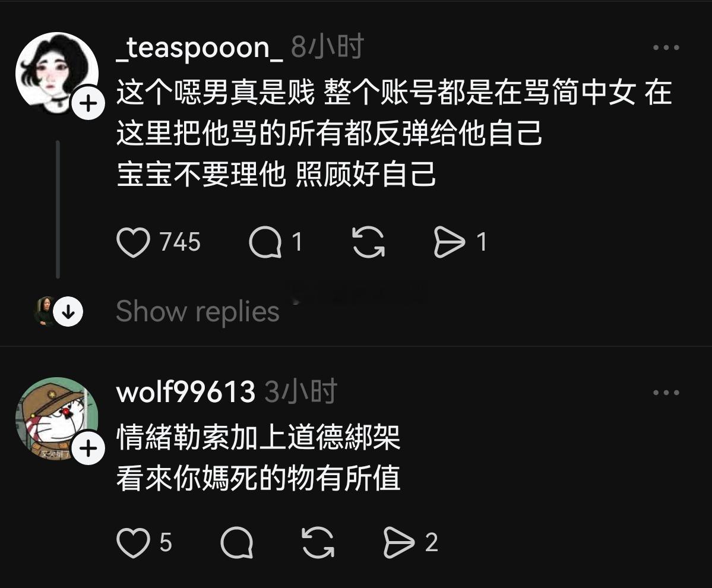Reply to wolf99613 post via comment bubble

tap(236, 543)
